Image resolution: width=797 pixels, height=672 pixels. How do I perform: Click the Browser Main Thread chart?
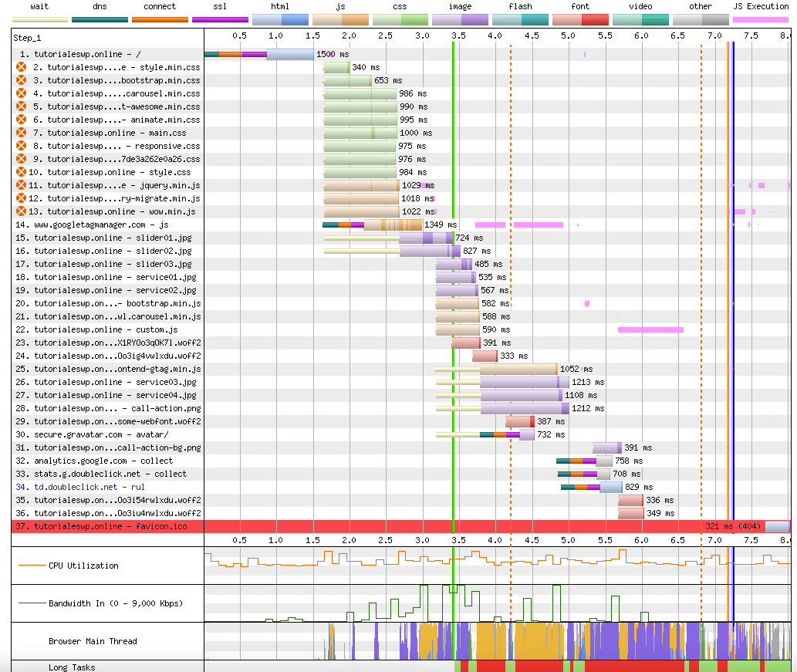[x=494, y=640]
